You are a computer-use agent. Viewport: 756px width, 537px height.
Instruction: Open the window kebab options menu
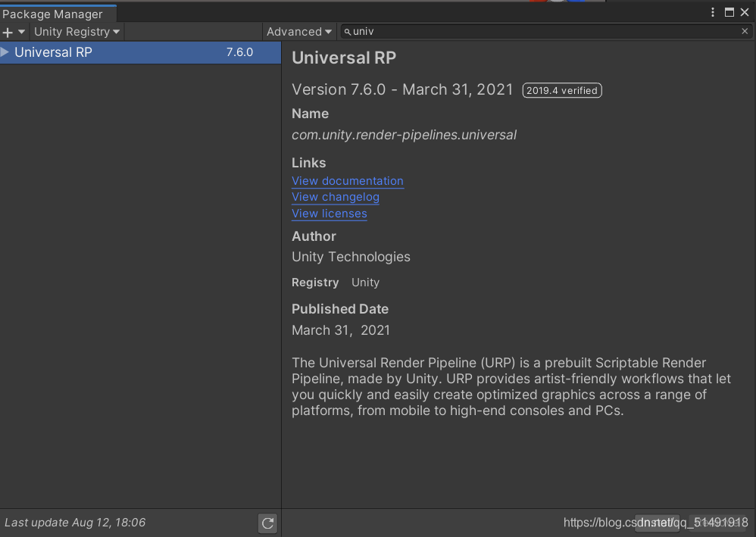click(x=713, y=13)
